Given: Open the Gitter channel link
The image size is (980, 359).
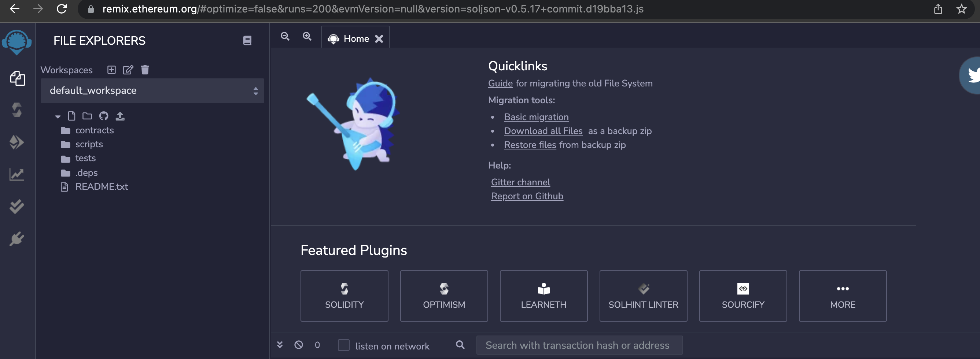Looking at the screenshot, I should click(x=520, y=182).
